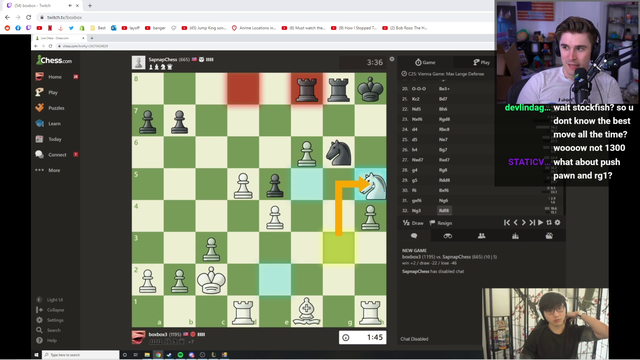The image size is (640, 360).
Task: Select move 31. gxf6 in move list
Action: 417,200
